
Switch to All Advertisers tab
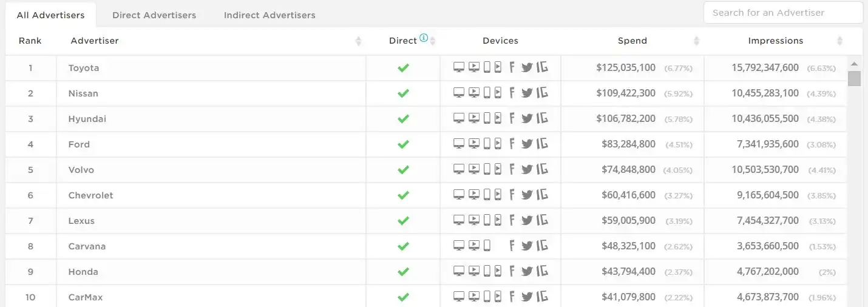coord(50,15)
